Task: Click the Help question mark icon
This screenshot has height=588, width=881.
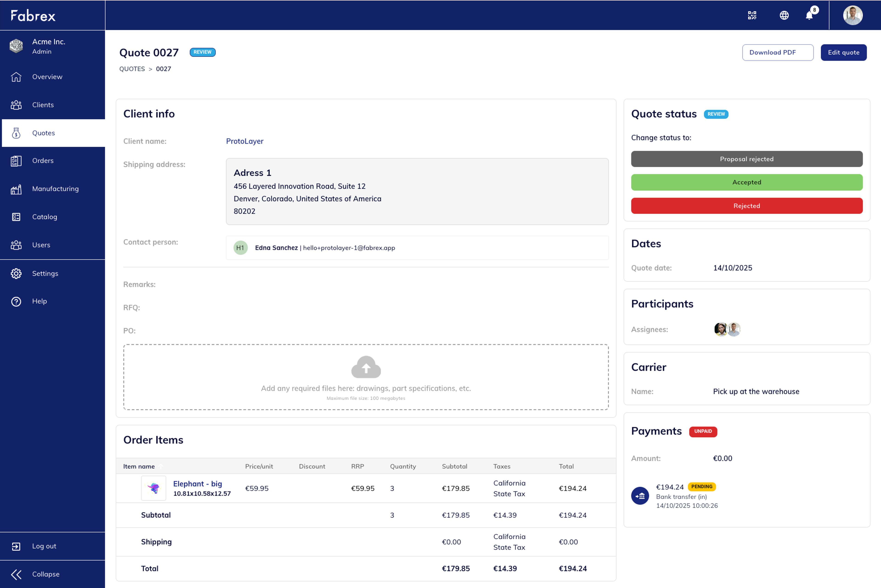Action: coord(16,301)
